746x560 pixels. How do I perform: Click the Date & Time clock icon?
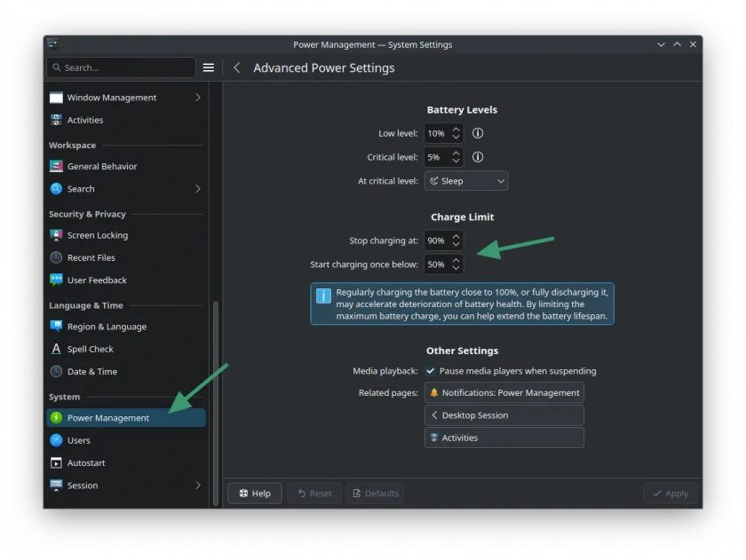point(56,371)
